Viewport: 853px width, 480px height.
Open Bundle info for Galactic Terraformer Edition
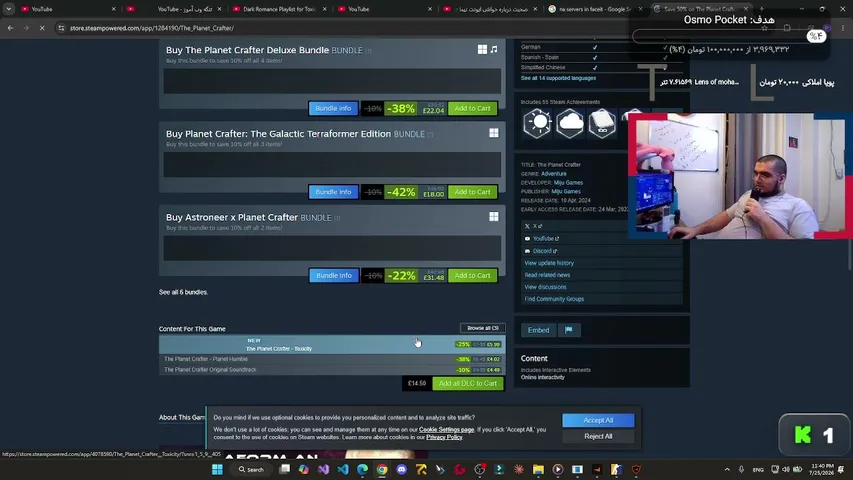(x=333, y=192)
